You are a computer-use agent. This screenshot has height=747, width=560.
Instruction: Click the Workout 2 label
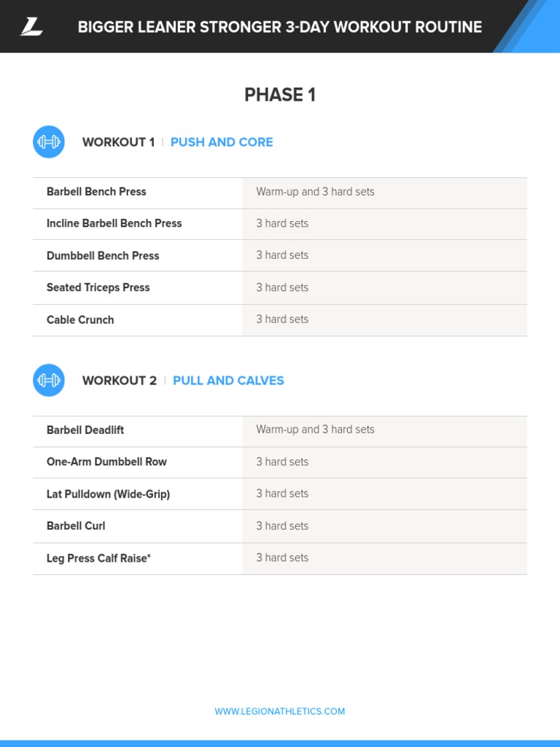tap(120, 381)
